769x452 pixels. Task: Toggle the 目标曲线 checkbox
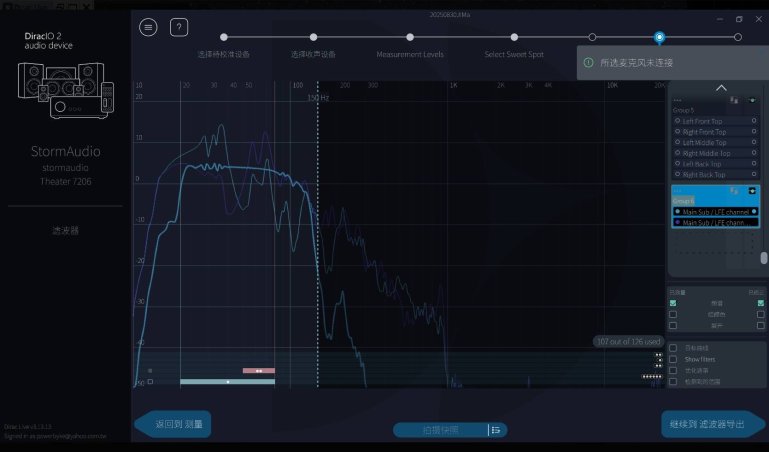point(673,348)
